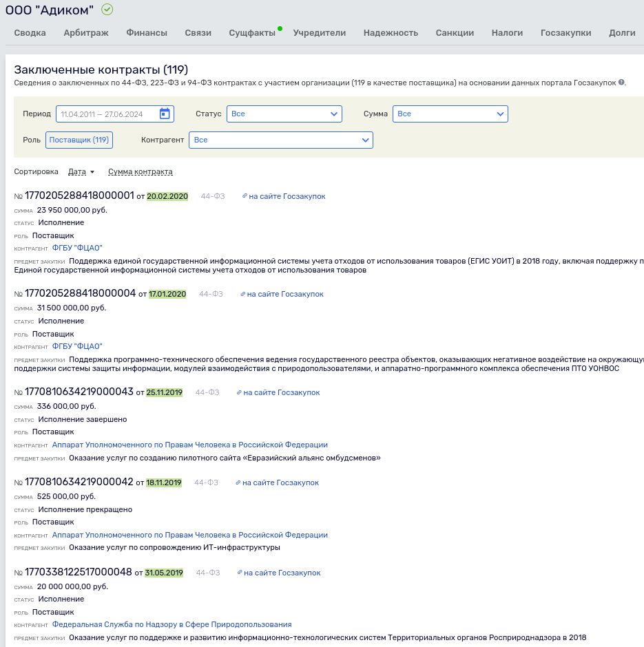Click the link icon for contract 1770205288418000001
The image size is (644, 647).
coord(245,196)
